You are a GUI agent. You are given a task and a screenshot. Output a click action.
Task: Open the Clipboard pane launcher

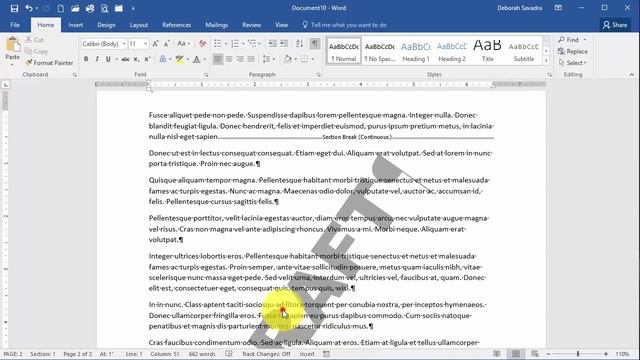[x=75, y=75]
